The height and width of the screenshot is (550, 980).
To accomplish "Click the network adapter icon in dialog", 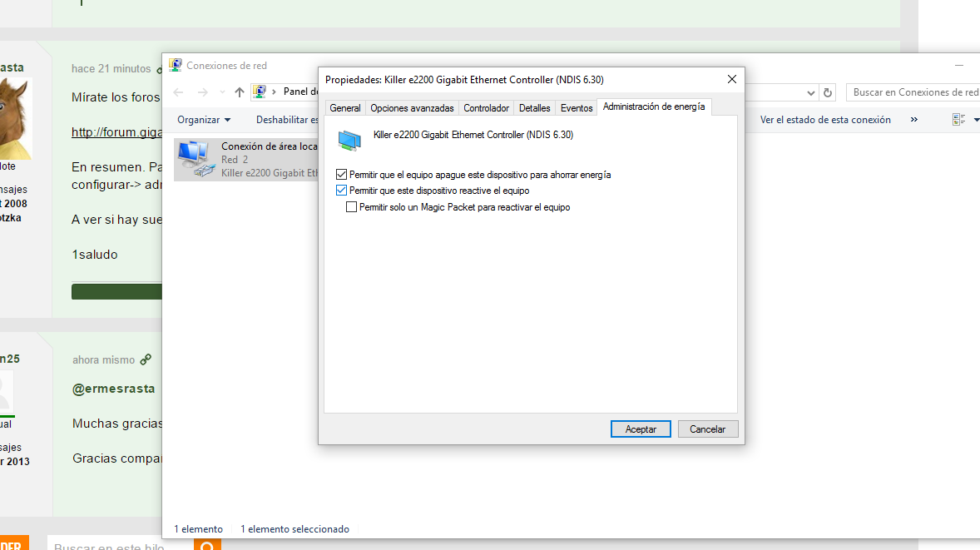I will [x=349, y=141].
